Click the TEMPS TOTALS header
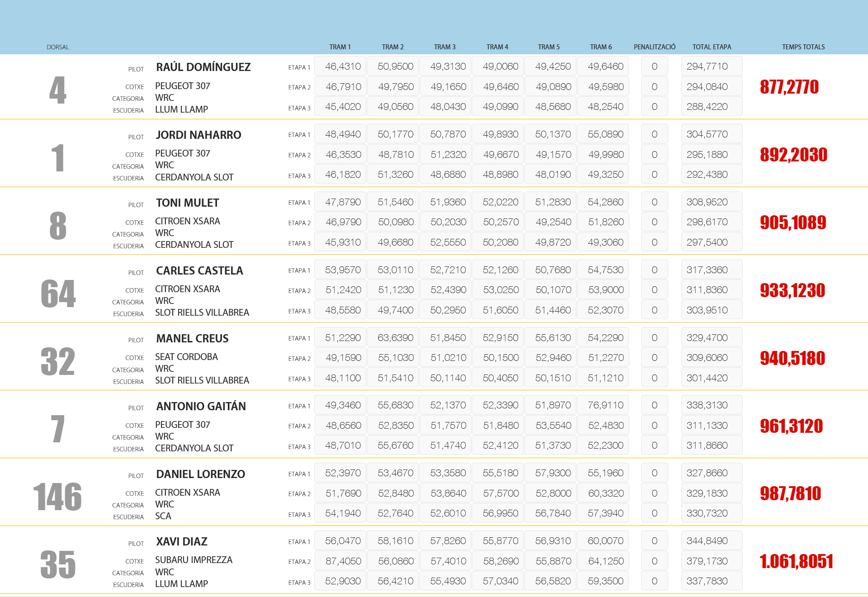 click(803, 47)
